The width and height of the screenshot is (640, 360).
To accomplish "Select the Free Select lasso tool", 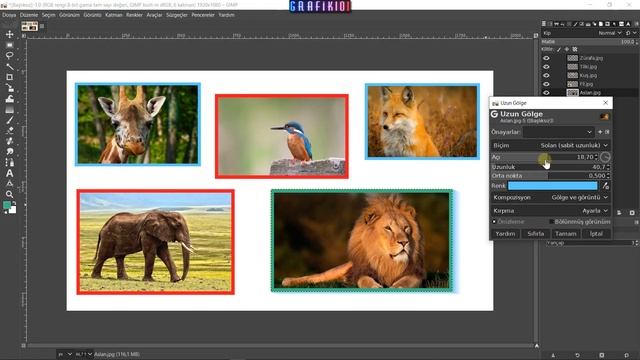I will click(9, 56).
